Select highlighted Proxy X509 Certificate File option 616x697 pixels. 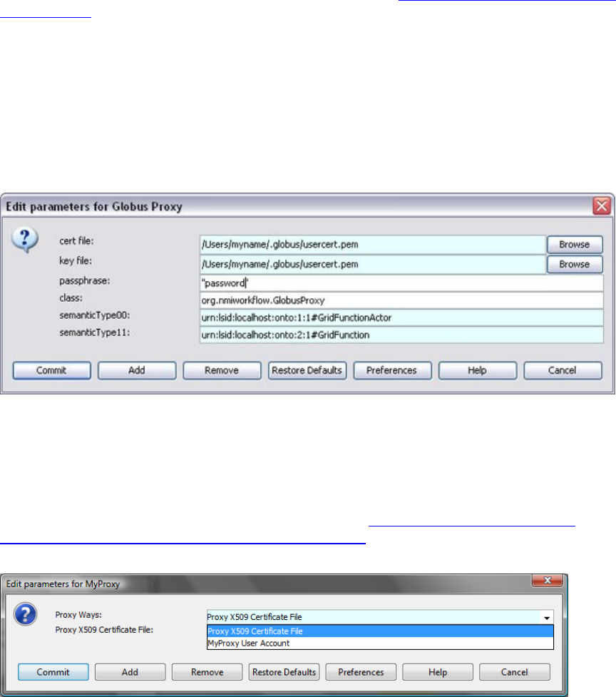tap(380, 631)
